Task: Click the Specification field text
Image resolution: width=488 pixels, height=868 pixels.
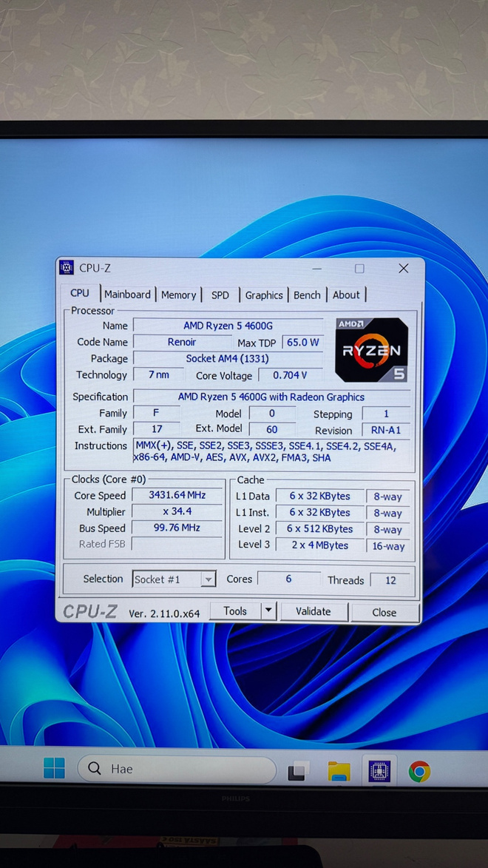Action: 271,397
